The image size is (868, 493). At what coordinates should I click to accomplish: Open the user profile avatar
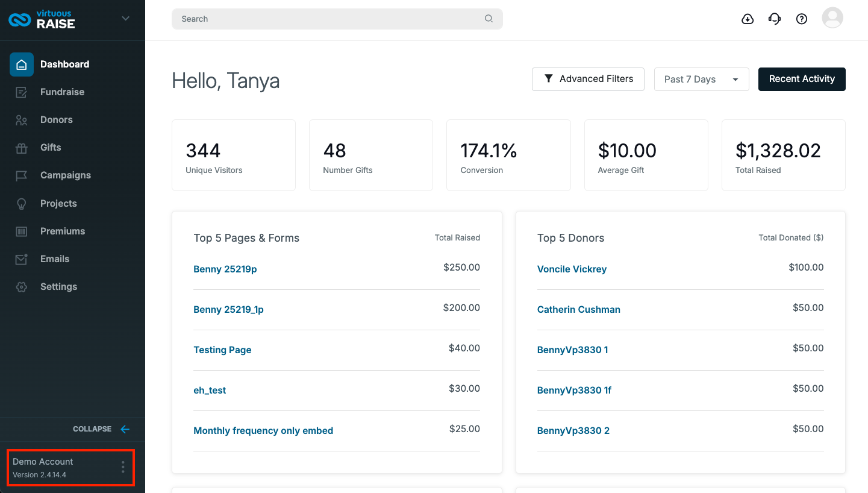coord(832,18)
